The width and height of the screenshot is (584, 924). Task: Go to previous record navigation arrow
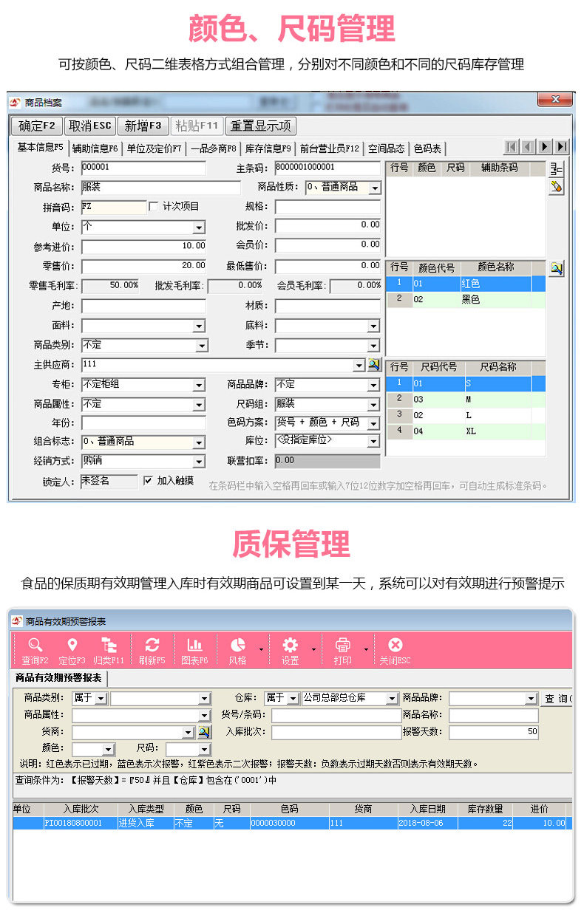click(x=528, y=146)
